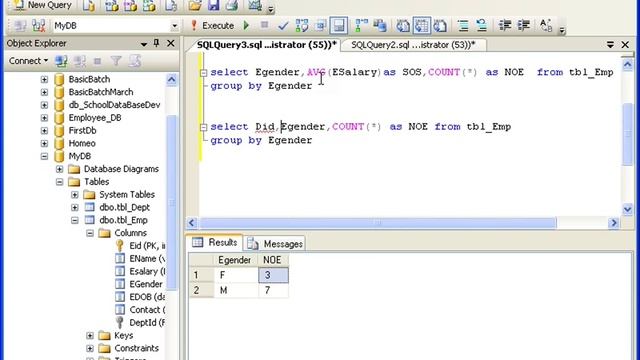
Task: Decrease the indent of selected lines
Action: pyautogui.click(x=505, y=26)
